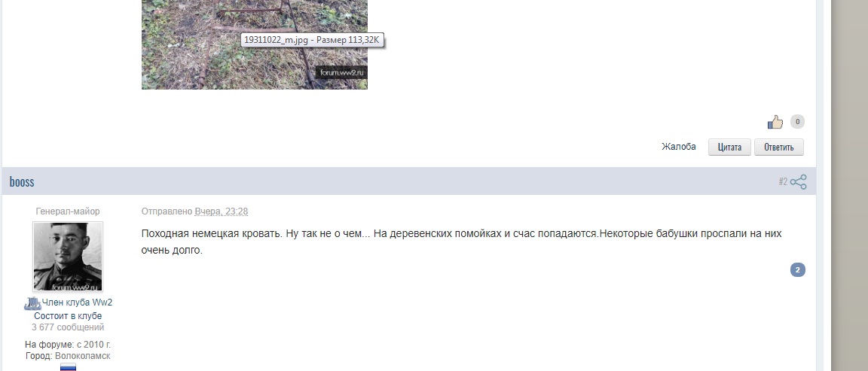The image size is (868, 371).
Task: Click 3 677 сообщений post count
Action: click(x=68, y=327)
